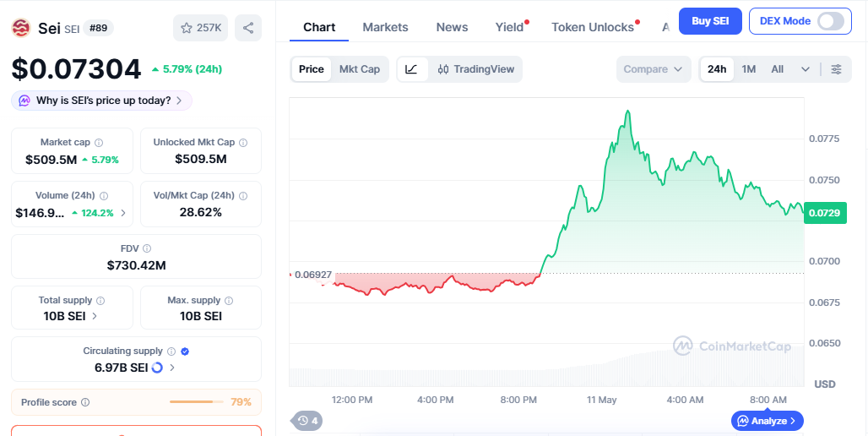Open Vol/Mkt Cap (24h) info icon
The width and height of the screenshot is (868, 436).
click(243, 195)
